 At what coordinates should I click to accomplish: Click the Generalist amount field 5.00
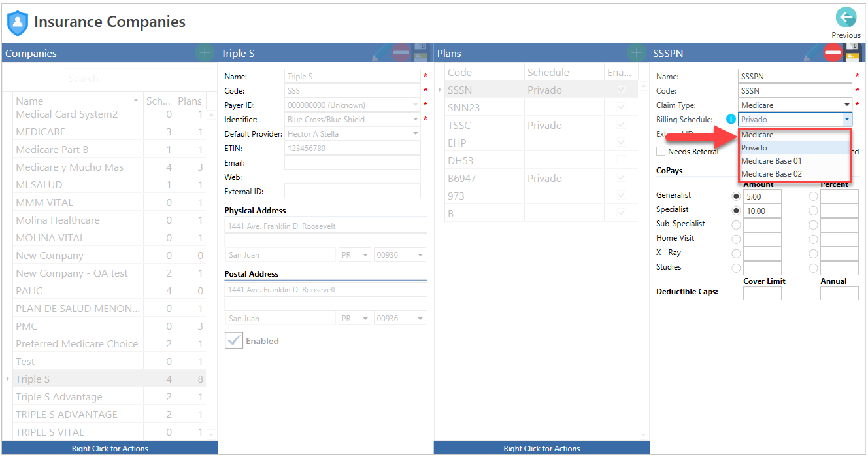coord(762,196)
